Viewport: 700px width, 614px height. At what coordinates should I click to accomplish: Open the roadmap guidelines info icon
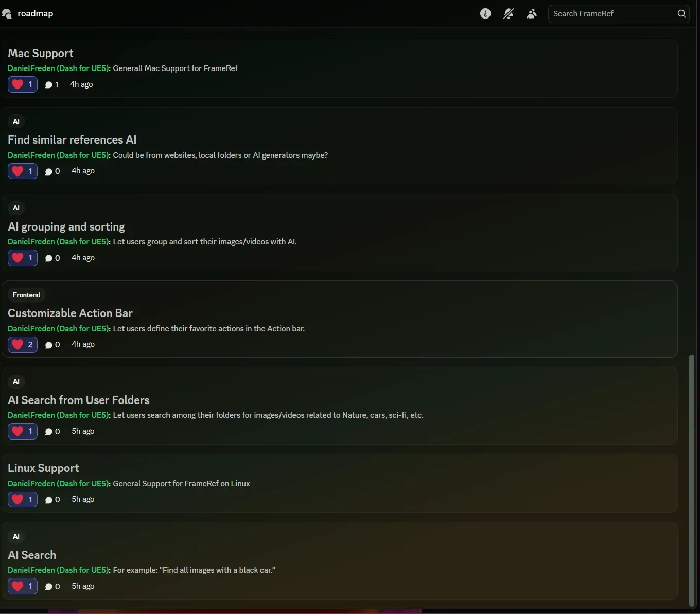(485, 14)
